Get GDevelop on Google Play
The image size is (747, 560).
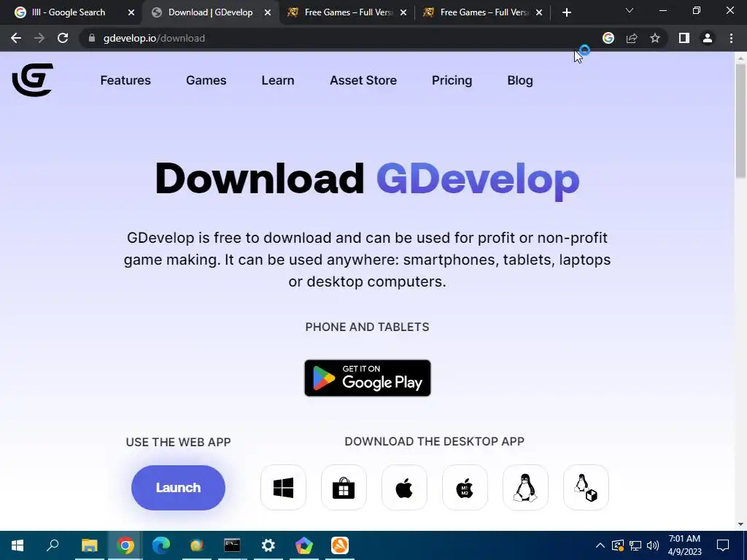(368, 378)
